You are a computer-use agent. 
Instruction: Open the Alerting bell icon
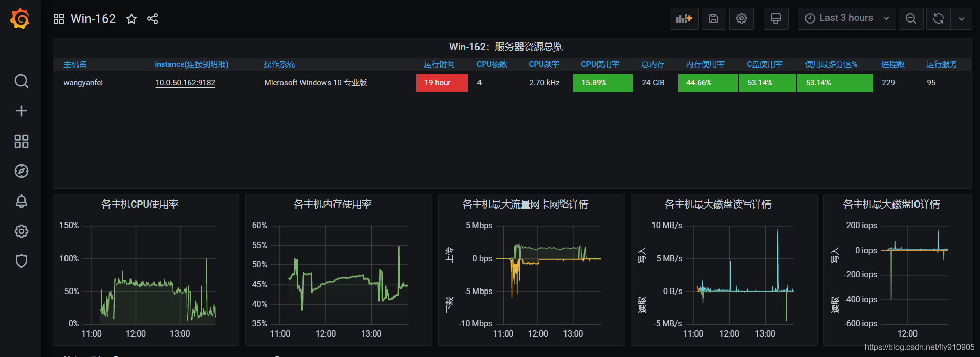click(x=21, y=201)
